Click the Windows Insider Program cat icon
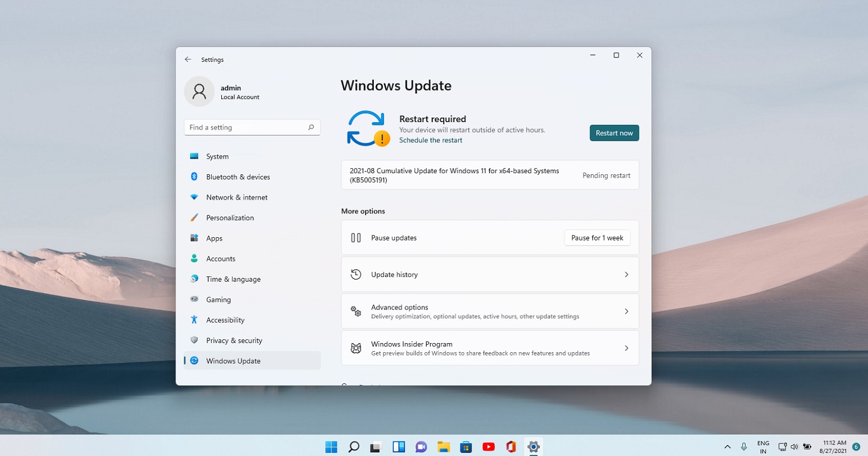This screenshot has width=868, height=456. pos(356,348)
